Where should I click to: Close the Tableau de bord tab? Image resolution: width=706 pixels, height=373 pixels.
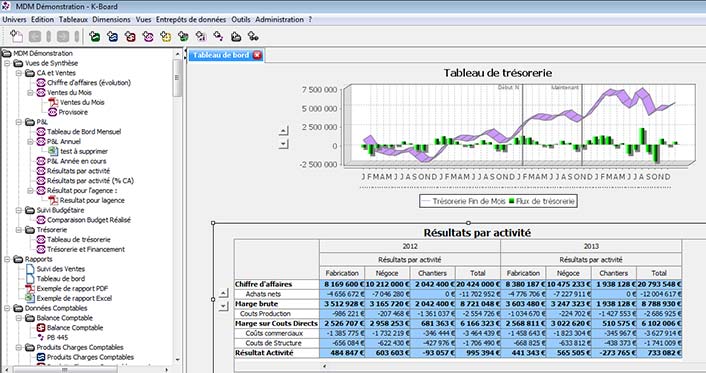257,55
